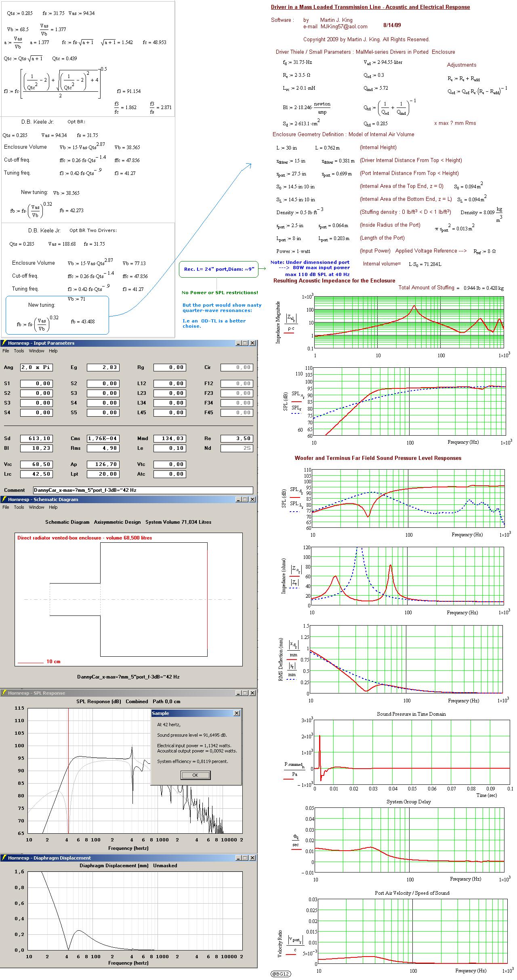The width and height of the screenshot is (517, 980).
Task: Minimize the SPL Response window
Action: pyautogui.click(x=239, y=693)
